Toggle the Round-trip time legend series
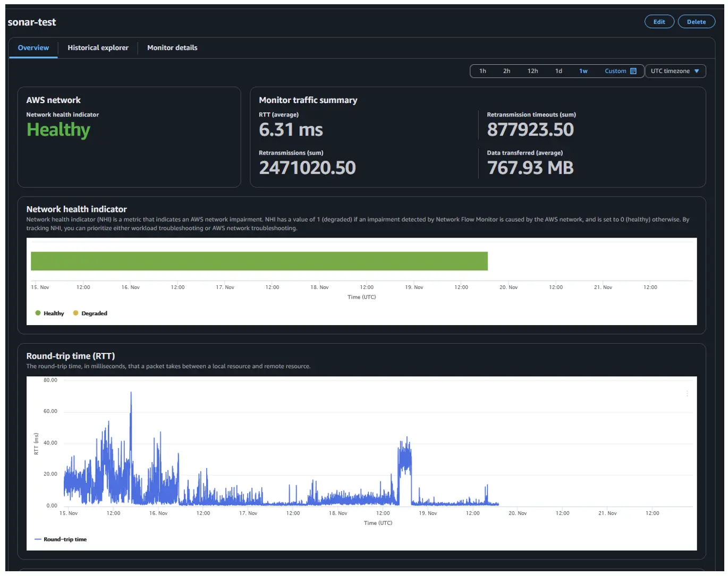The width and height of the screenshot is (728, 576). pyautogui.click(x=60, y=539)
